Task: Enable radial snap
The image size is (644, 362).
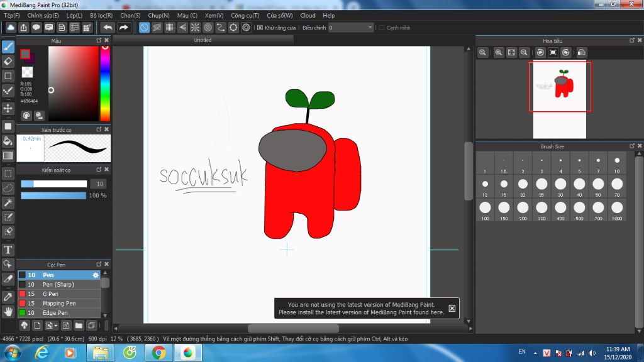Action: (195, 28)
